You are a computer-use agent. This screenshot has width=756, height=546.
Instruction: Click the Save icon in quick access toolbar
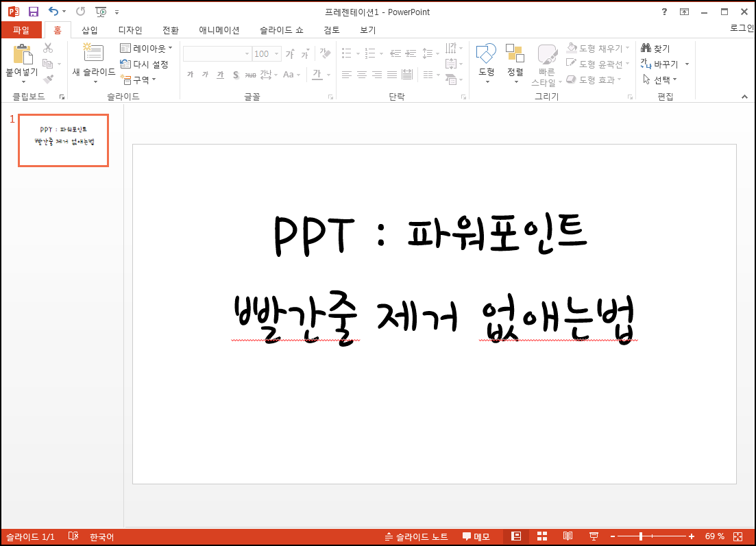coord(34,12)
